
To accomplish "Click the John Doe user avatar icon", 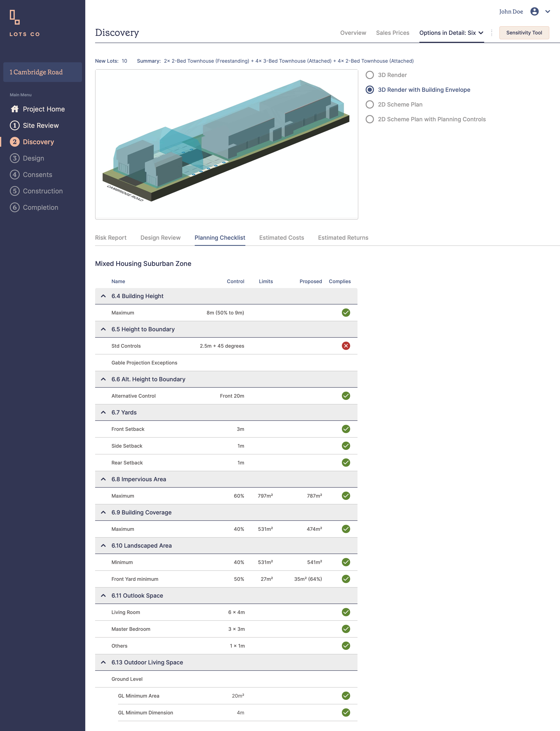I will click(x=534, y=12).
